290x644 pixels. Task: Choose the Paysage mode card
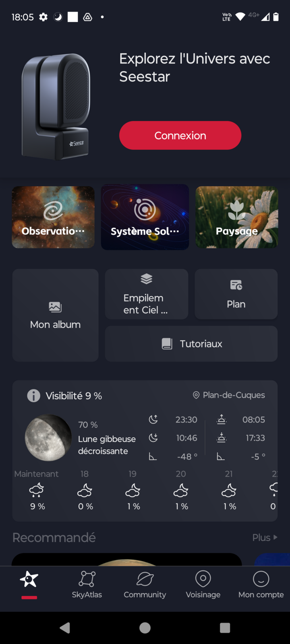[x=237, y=217]
